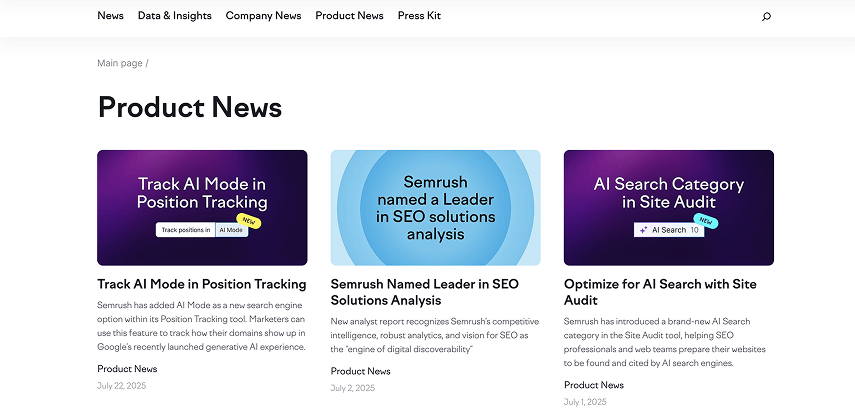Open the Company News tab
Viewport: 855px width, 408px height.
coord(263,16)
